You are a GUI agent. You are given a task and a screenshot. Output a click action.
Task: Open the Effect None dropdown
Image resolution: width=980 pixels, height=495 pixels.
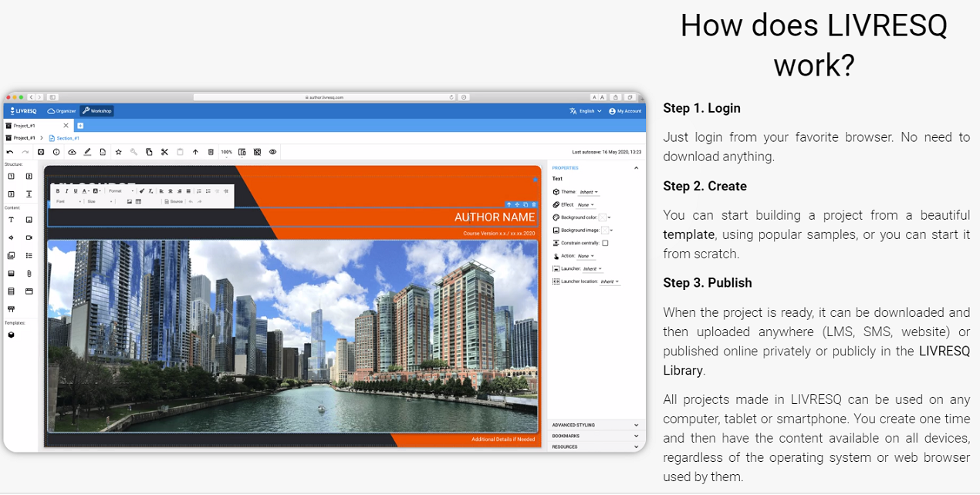pos(586,205)
